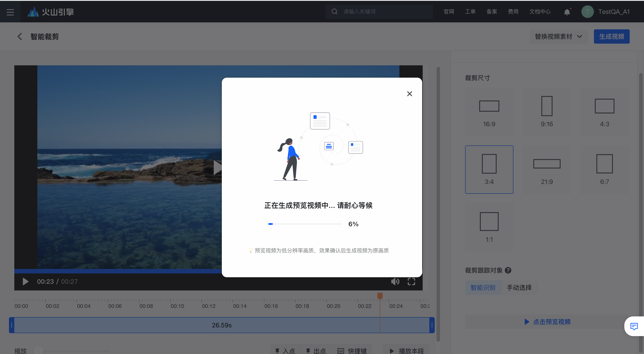Open the 文档中心 menu item
Viewport: 644px width, 354px height.
tap(540, 11)
